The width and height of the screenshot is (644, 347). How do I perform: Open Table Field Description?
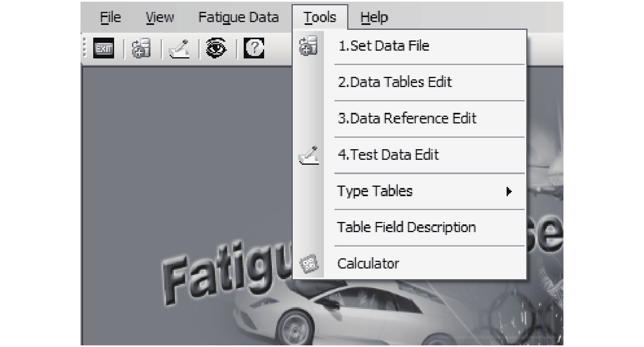(x=406, y=227)
